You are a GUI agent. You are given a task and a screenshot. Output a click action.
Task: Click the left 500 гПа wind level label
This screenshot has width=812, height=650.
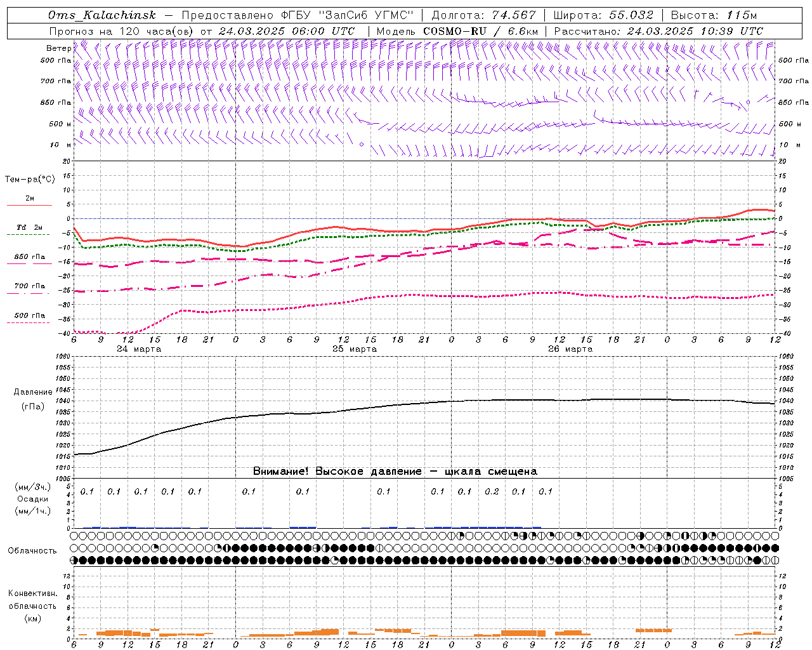click(56, 60)
